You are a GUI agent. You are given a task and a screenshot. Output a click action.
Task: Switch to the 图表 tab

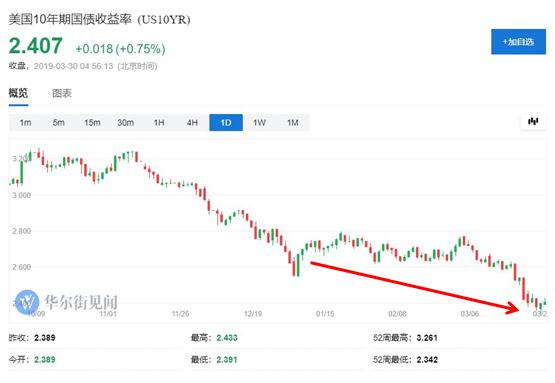[x=62, y=93]
